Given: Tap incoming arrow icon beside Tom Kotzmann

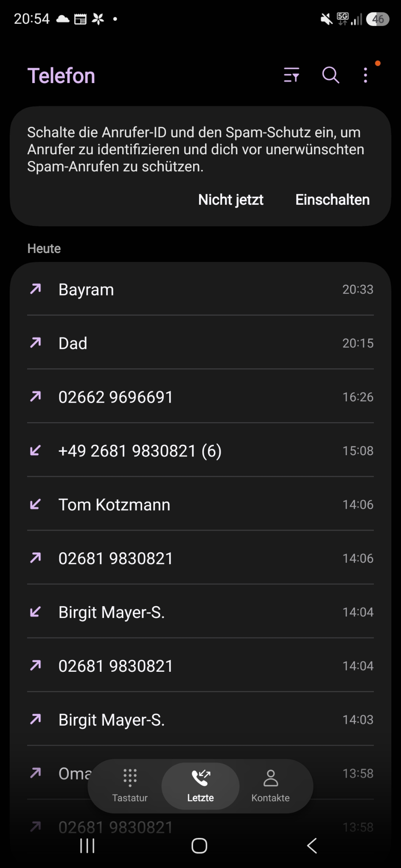Looking at the screenshot, I should (x=36, y=504).
